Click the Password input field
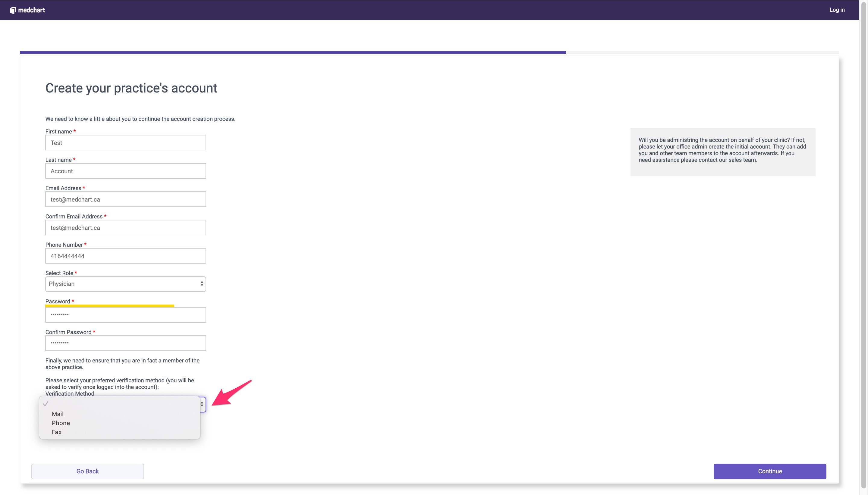 [x=125, y=315]
